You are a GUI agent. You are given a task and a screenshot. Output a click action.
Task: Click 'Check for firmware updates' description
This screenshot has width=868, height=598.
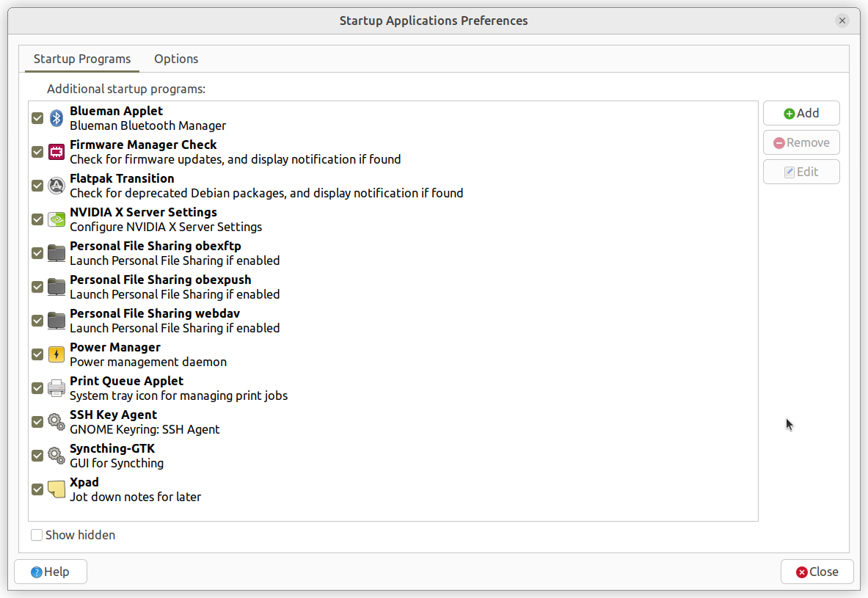tap(236, 159)
